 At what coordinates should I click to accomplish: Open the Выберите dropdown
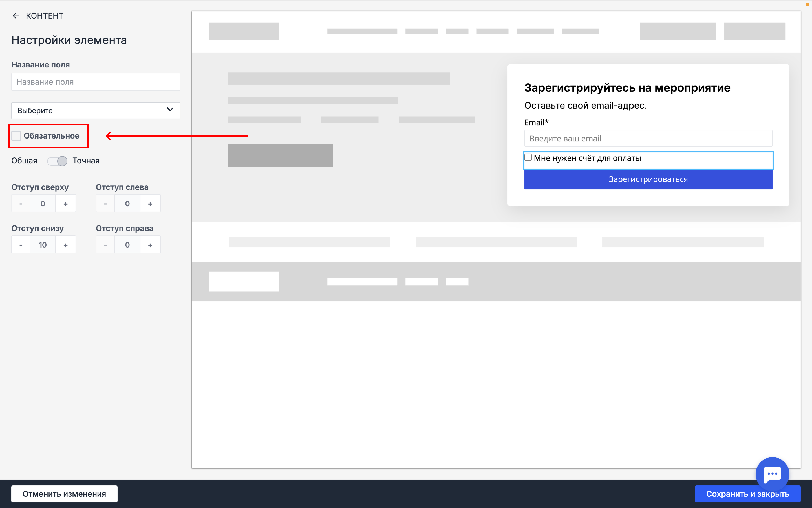click(96, 111)
